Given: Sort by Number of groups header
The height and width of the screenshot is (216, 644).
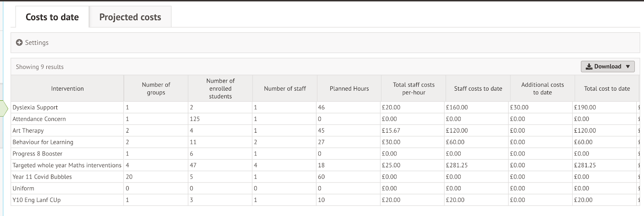Looking at the screenshot, I should point(156,88).
